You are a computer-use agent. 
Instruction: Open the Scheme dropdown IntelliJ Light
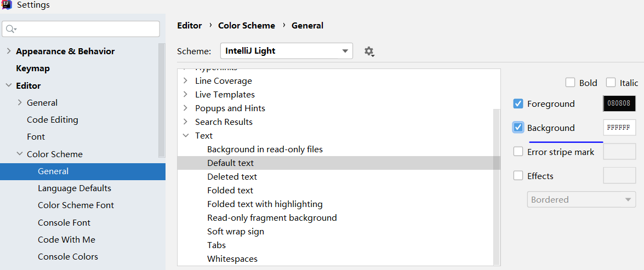tap(286, 51)
